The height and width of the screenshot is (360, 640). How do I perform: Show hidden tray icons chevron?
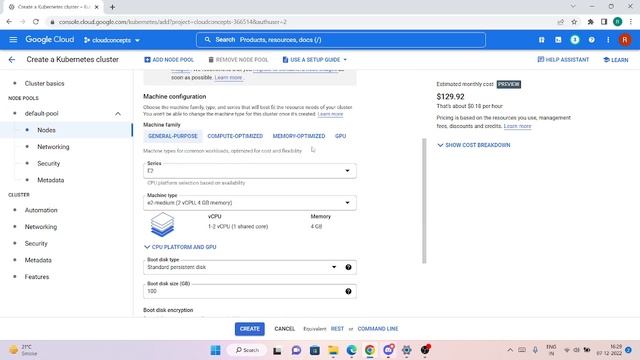pos(510,350)
